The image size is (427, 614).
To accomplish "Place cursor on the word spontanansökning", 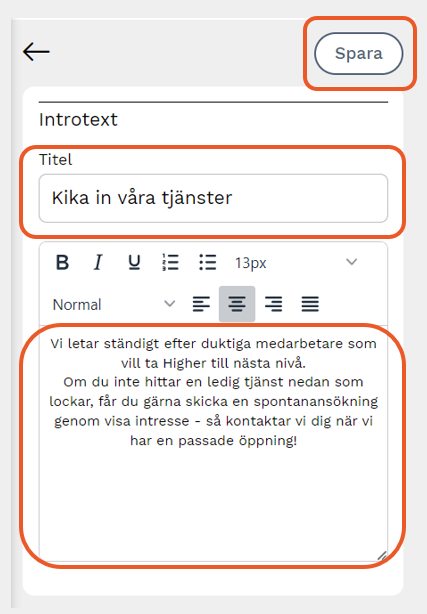I will point(316,402).
